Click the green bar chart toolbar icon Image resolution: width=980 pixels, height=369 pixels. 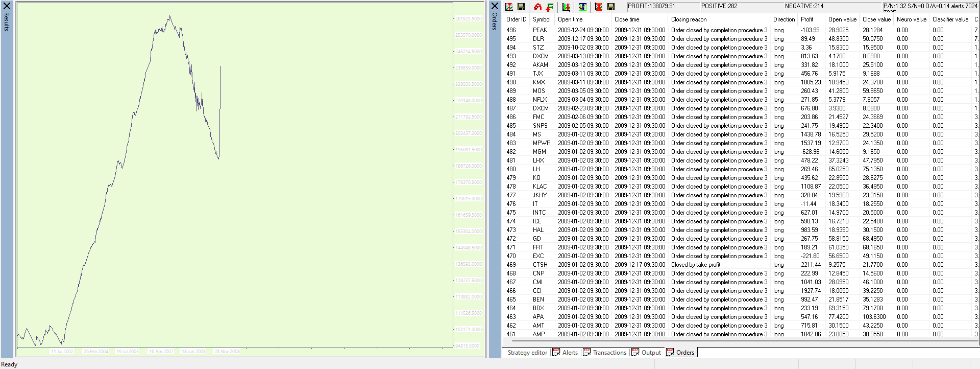(566, 7)
